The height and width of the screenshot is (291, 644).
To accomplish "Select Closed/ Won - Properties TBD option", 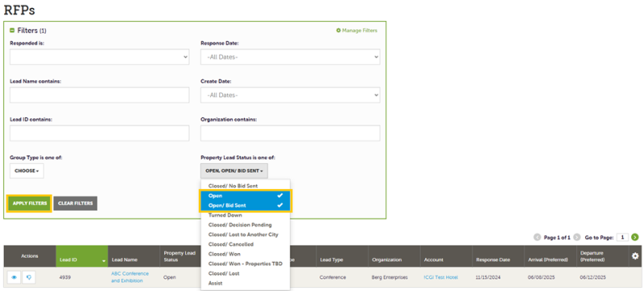I will click(x=246, y=264).
